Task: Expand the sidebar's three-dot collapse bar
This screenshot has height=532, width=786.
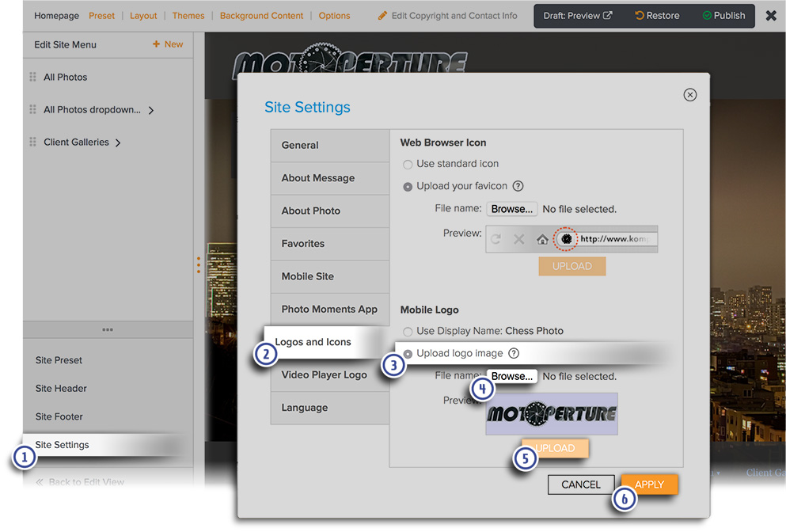Action: pos(108,329)
